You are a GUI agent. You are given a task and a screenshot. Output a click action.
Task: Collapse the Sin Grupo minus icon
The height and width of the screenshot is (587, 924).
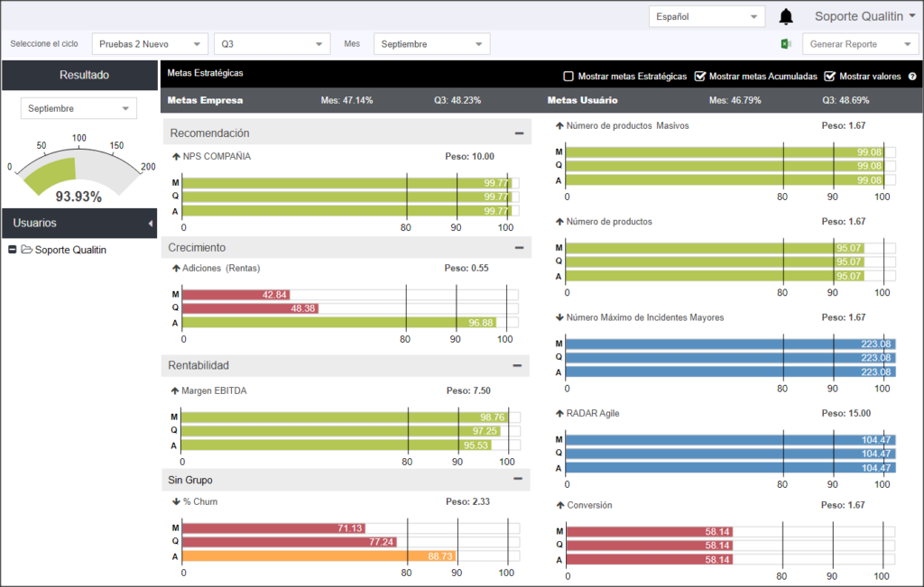pyautogui.click(x=518, y=479)
